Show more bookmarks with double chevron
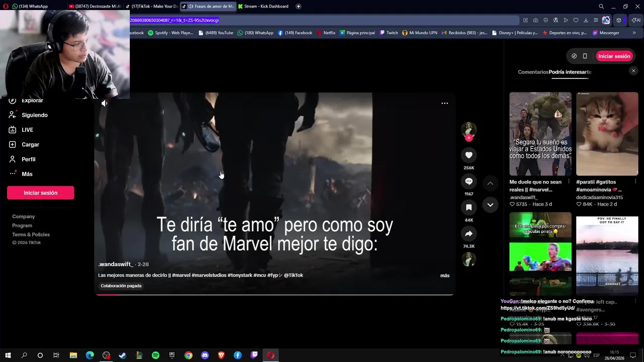The image size is (644, 362). click(x=634, y=33)
